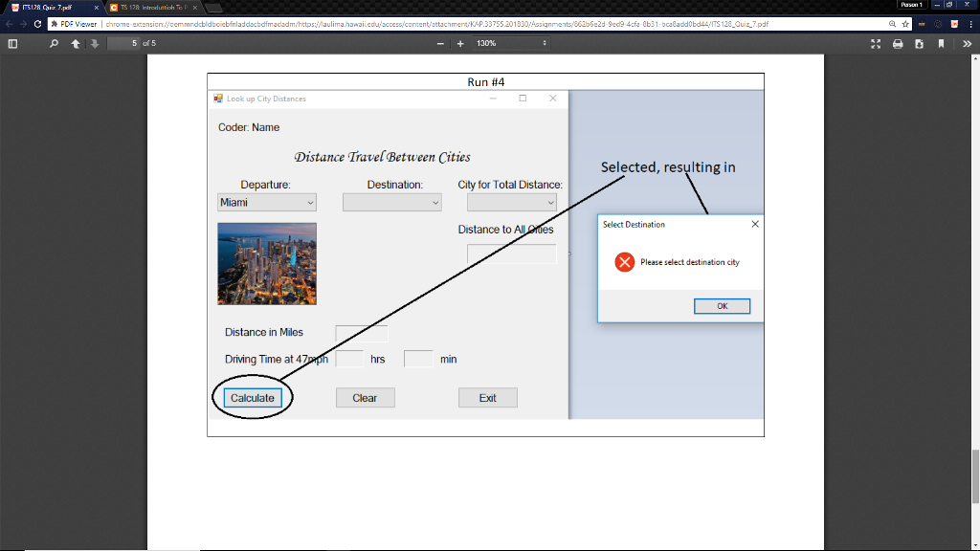Open the find-in-document search tool
Screen dimensions: 980x551
tap(54, 44)
